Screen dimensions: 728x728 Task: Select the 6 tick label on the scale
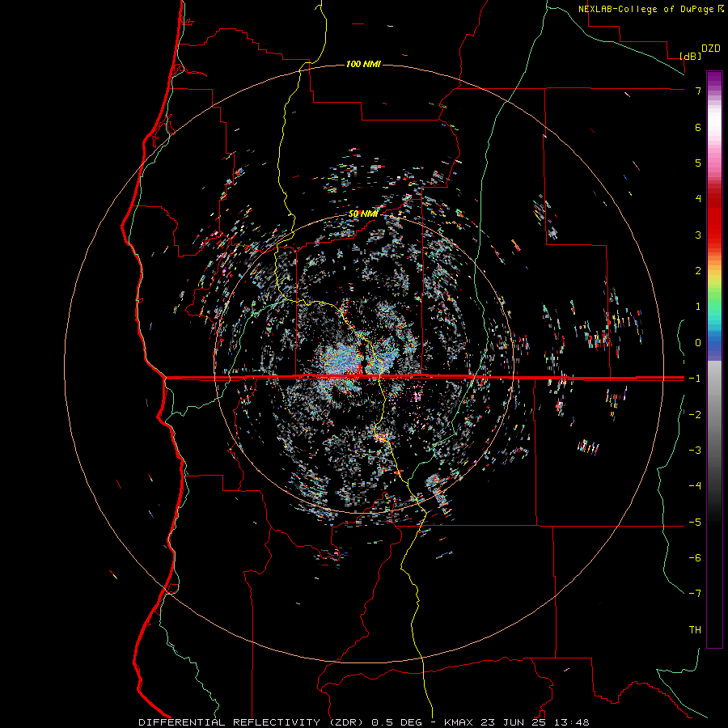tap(698, 127)
